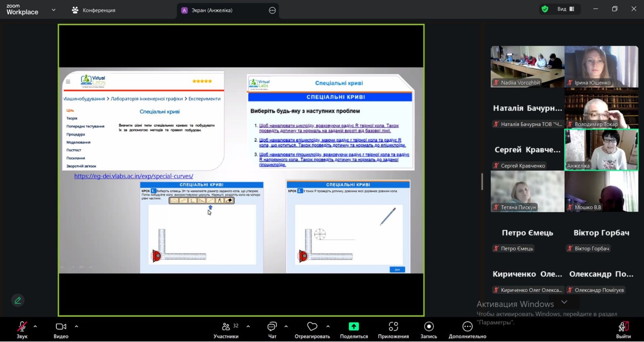644x342 pixels.
Task: Select Анжеліка's video thumbnail
Action: pyautogui.click(x=601, y=149)
